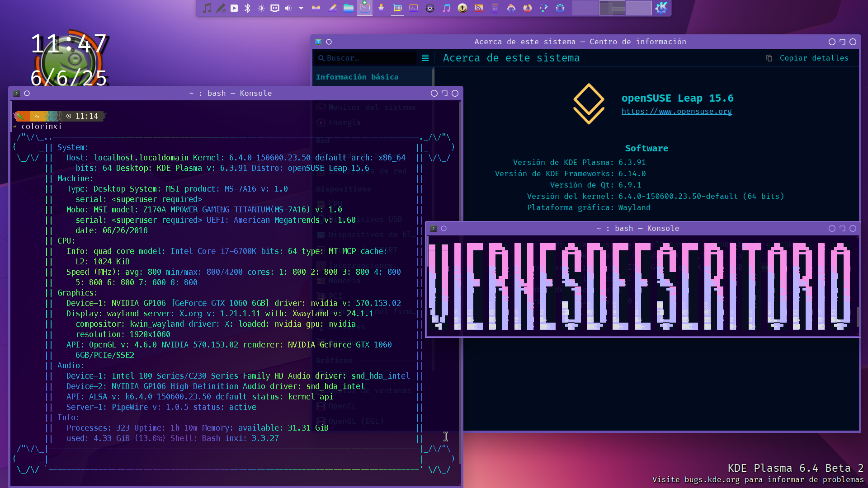The width and height of the screenshot is (868, 488).
Task: Maximize the colorinxi Konsole window
Action: [444, 94]
